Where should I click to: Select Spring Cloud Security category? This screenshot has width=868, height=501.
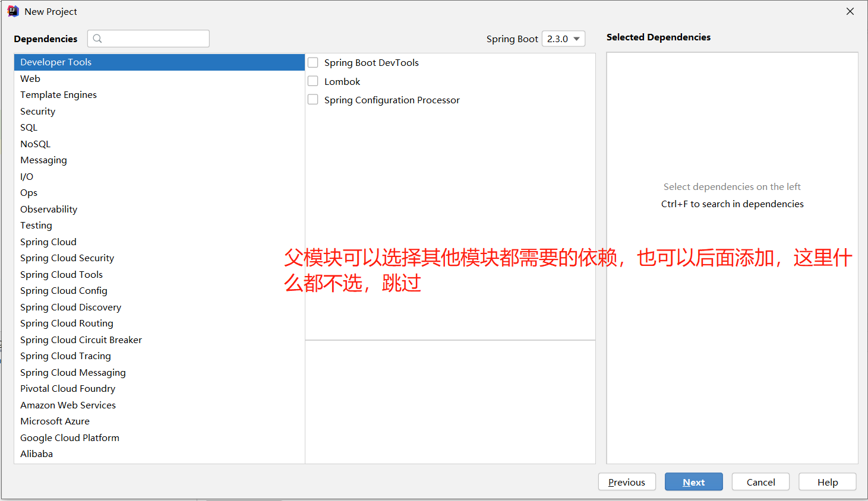(x=67, y=258)
